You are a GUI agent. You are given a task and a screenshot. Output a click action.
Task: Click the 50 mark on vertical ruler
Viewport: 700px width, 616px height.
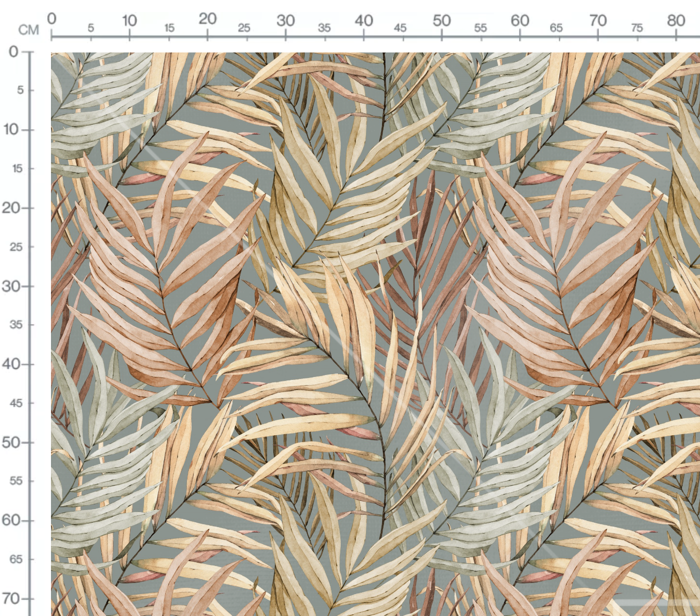11,443
